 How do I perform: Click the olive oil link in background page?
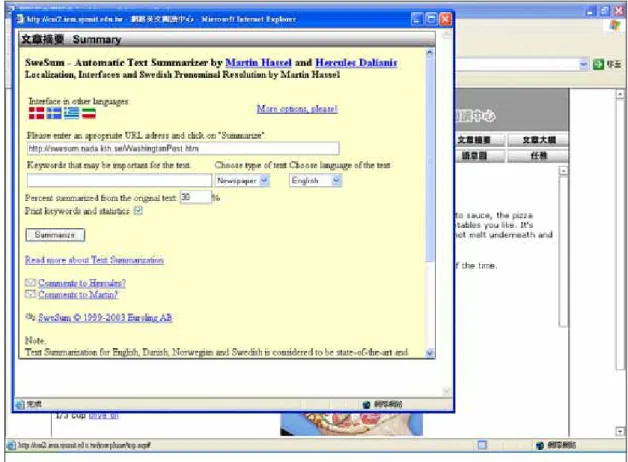(103, 416)
